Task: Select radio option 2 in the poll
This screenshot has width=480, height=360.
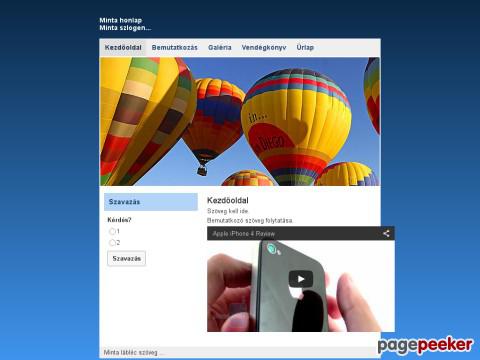Action: coord(112,242)
